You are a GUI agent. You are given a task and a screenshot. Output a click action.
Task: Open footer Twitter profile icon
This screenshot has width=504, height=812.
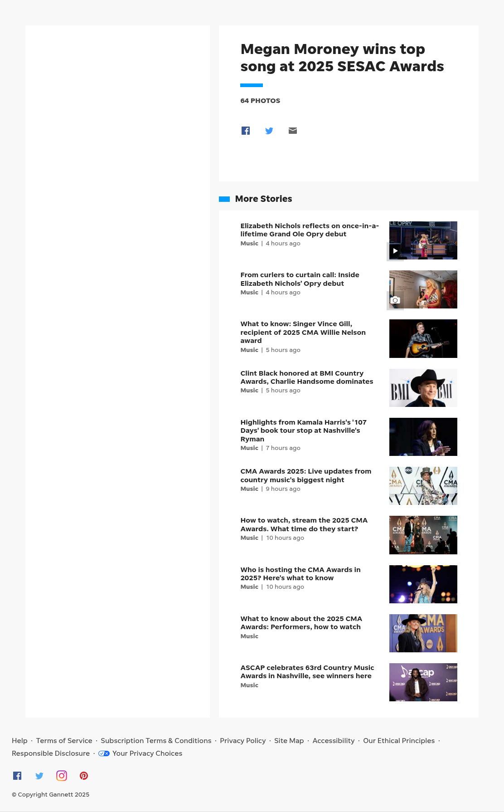point(39,776)
